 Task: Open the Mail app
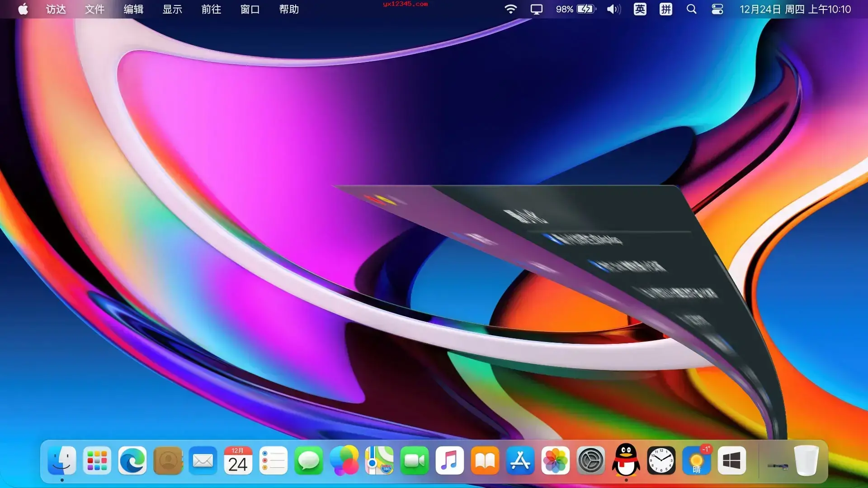203,460
